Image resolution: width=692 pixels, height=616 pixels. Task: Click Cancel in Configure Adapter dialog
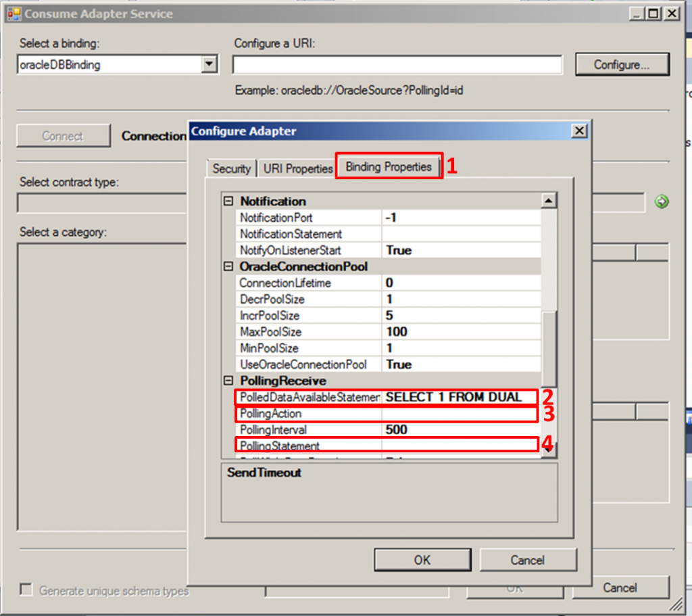pyautogui.click(x=528, y=560)
